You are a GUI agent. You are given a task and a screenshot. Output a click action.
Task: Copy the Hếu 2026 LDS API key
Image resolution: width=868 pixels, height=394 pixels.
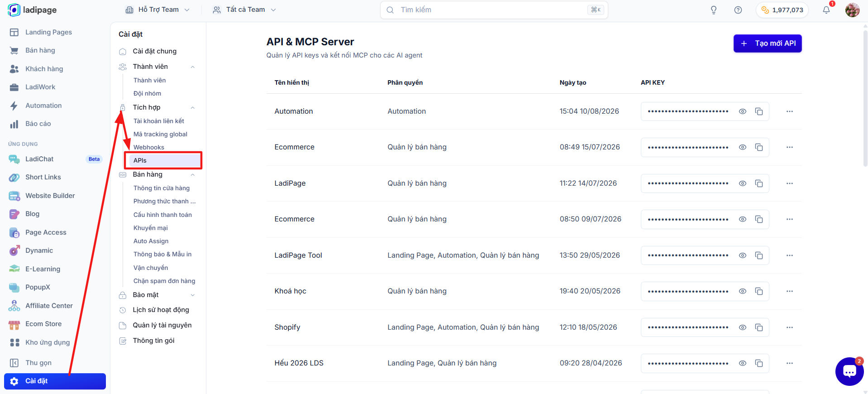coord(759,363)
